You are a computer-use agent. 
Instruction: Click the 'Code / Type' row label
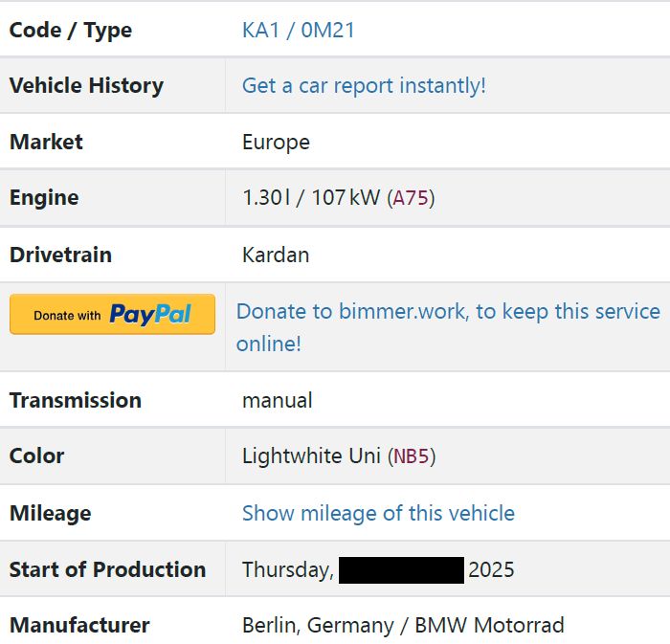(71, 30)
